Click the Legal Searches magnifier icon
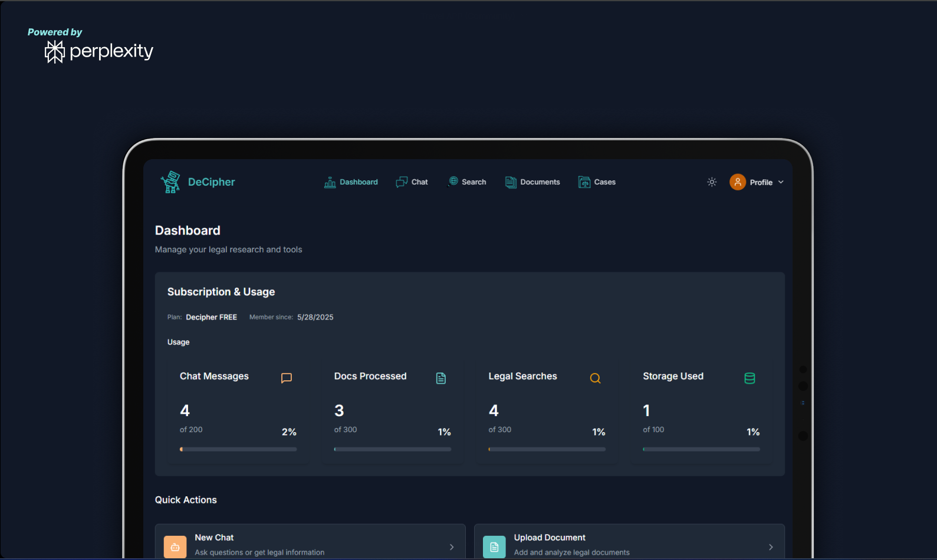This screenshot has width=937, height=560. coord(596,378)
